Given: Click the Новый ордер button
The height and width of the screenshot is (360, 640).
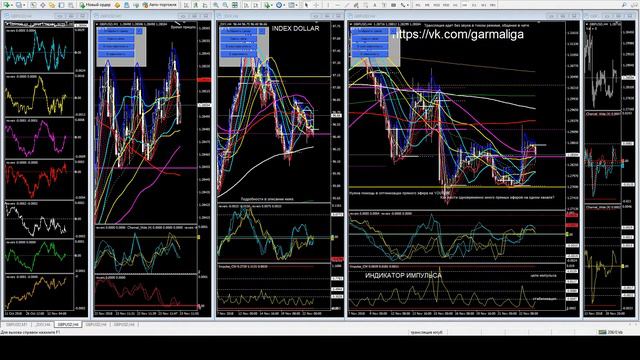Looking at the screenshot, I should coord(95,4).
